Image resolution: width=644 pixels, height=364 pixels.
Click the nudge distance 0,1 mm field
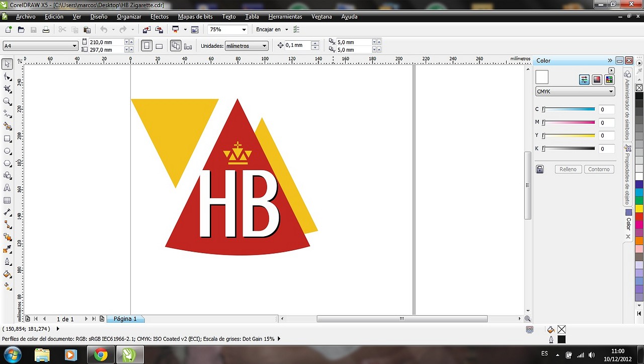point(298,45)
